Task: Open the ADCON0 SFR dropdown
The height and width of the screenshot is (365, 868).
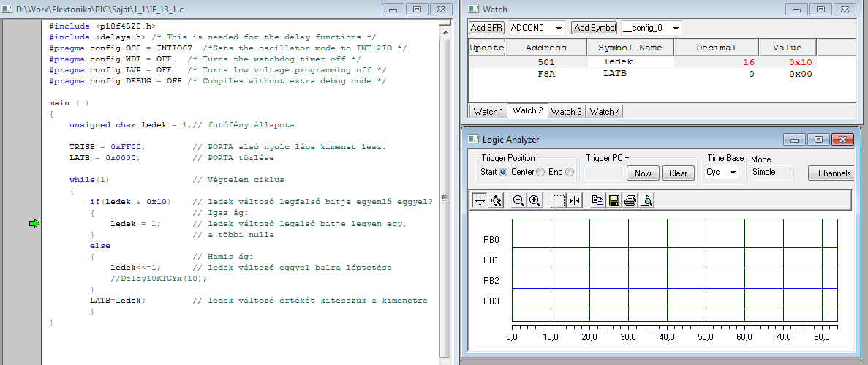Action: 559,28
